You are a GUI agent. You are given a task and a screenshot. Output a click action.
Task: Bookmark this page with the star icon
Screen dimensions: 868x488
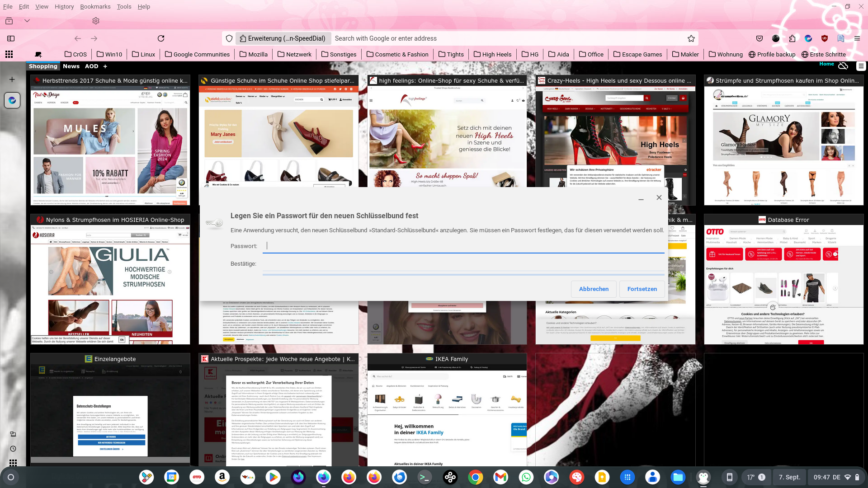[691, 38]
